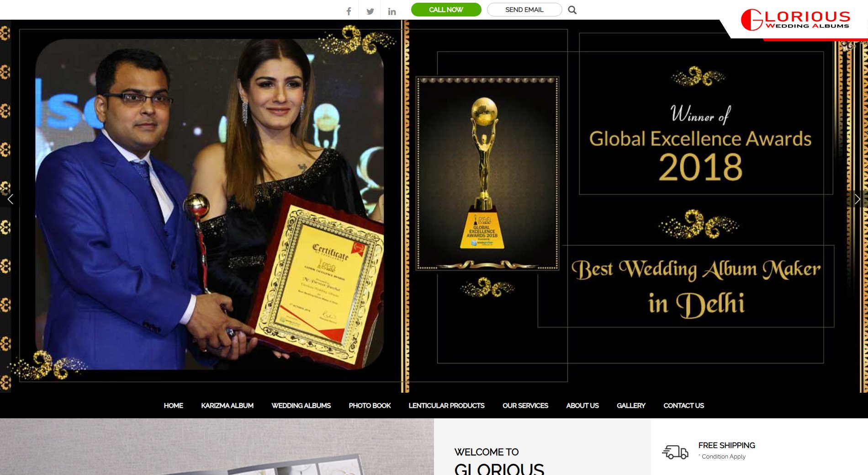
Task: Click the Glorious Wedding Albums logo
Action: [x=795, y=20]
